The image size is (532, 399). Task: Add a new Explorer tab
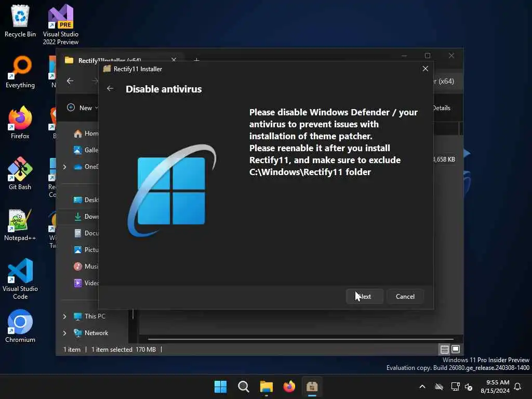point(196,60)
